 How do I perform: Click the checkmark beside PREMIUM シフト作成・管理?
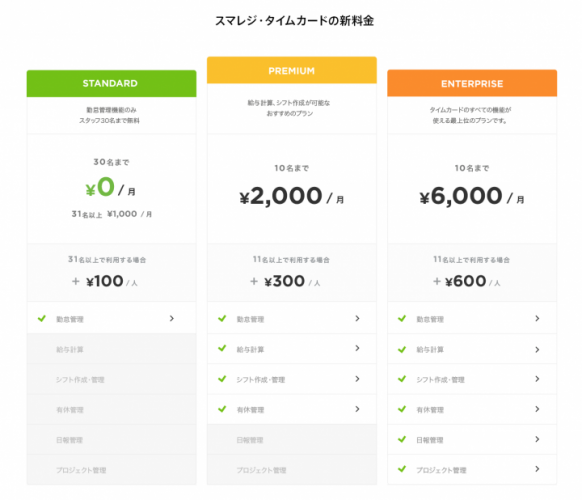tap(222, 379)
